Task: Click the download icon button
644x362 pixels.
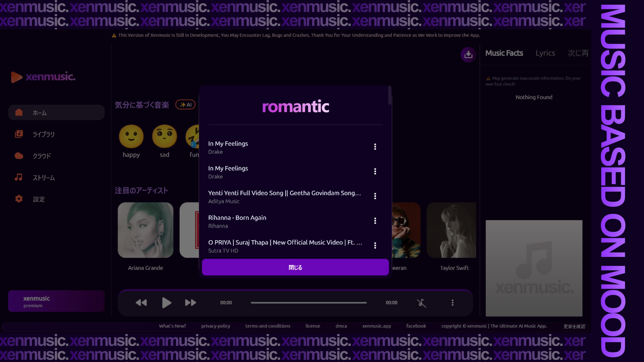Action: [x=468, y=54]
